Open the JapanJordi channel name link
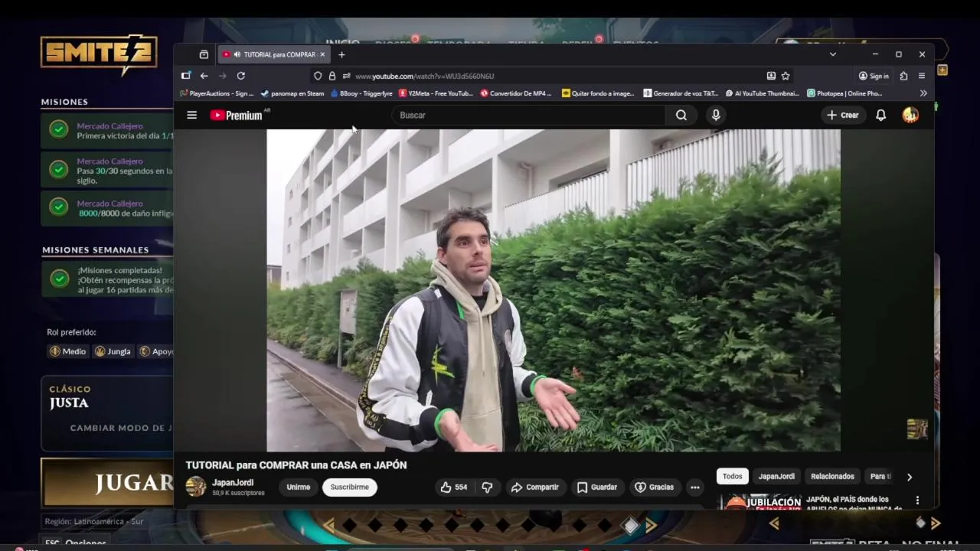Image resolution: width=980 pixels, height=551 pixels. click(x=233, y=482)
